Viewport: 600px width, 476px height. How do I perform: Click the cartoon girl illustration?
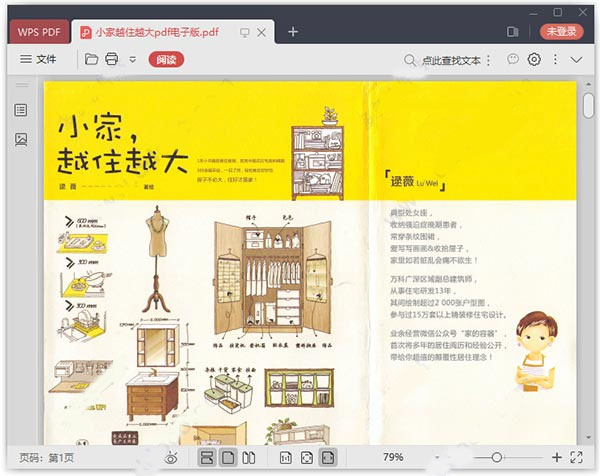536,352
